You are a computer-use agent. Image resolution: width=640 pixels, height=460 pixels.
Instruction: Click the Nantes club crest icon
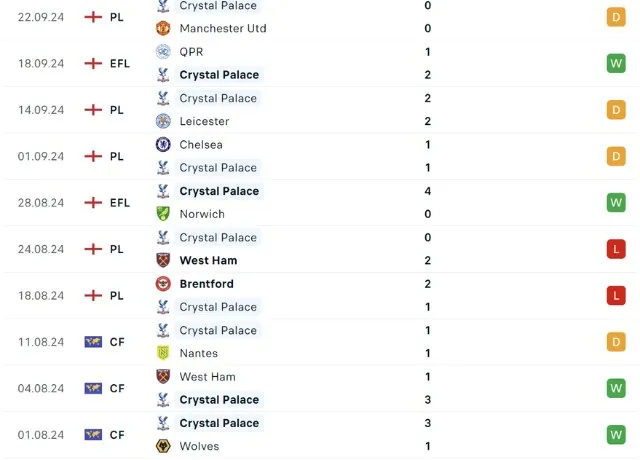click(x=163, y=353)
